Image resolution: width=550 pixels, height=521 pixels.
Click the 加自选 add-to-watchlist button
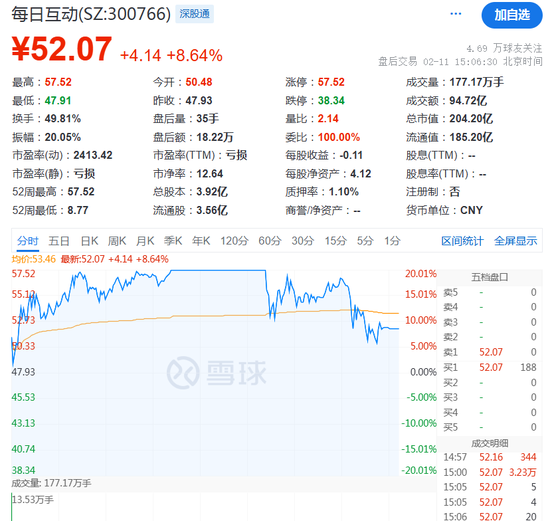pos(512,15)
